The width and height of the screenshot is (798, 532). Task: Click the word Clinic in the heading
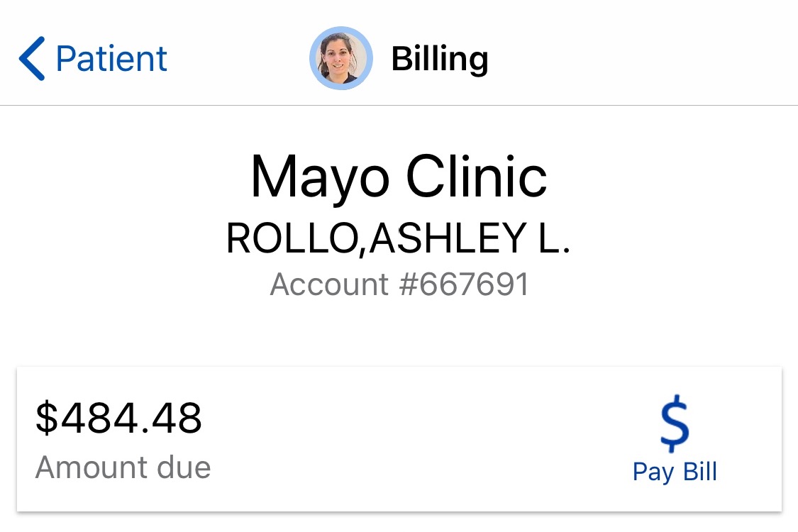pyautogui.click(x=477, y=176)
